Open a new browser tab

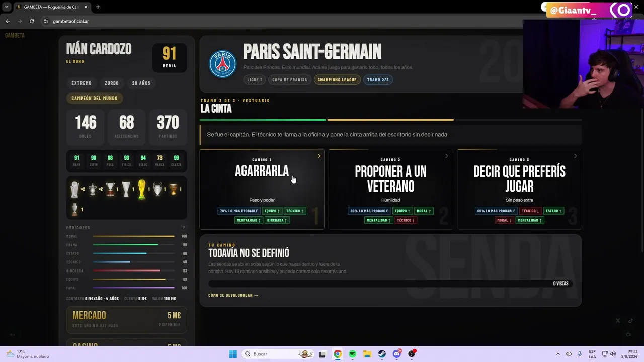[98, 7]
